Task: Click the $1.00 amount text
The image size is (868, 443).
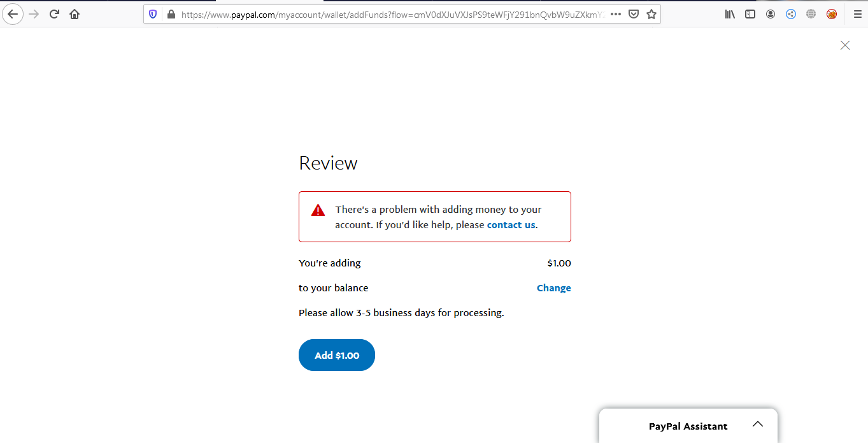Action: point(559,263)
